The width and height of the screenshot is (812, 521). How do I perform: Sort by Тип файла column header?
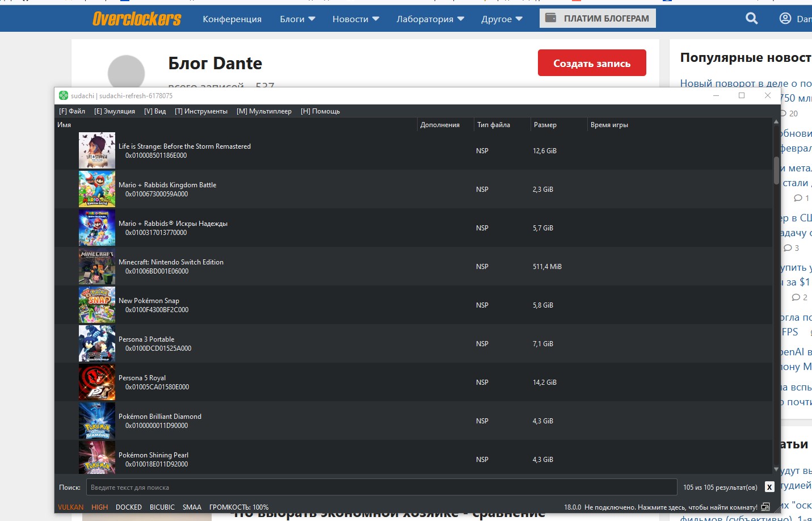pos(502,125)
